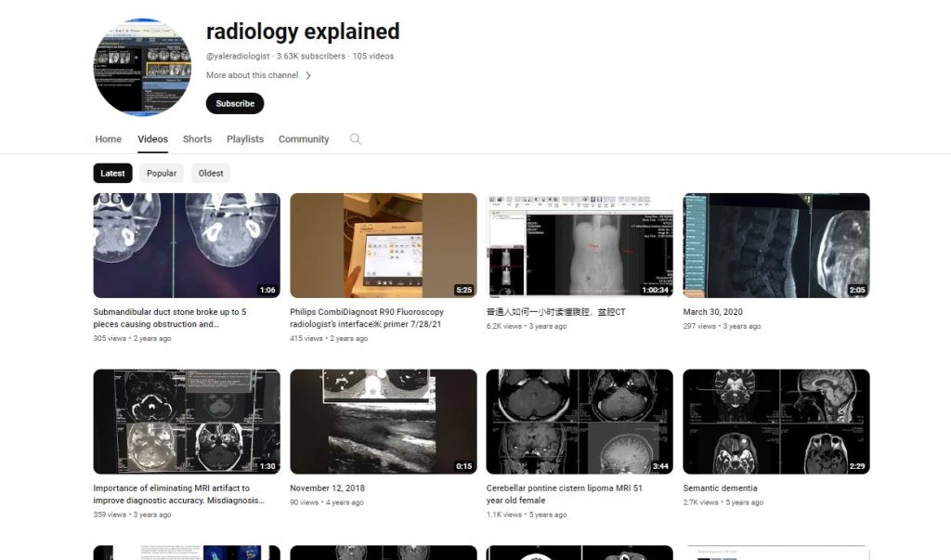
Task: Open the Philips CombiDiagnost R90 video thumbnail
Action: (383, 245)
